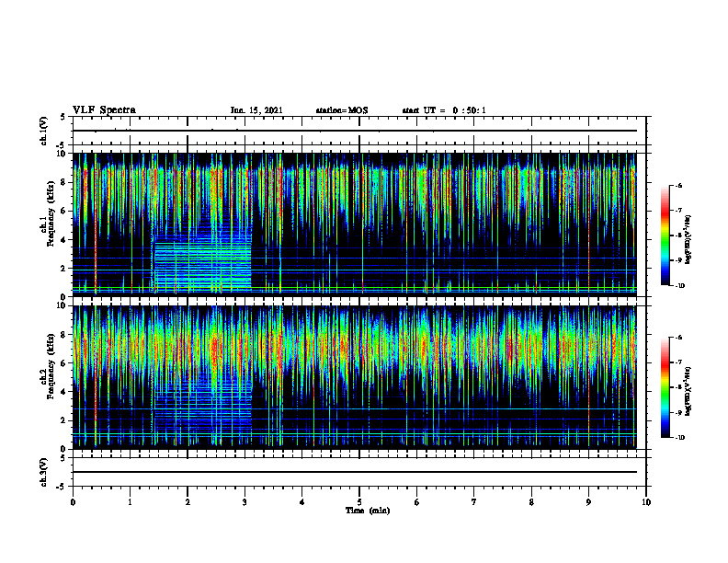Viewport: 728px width, 563px height.
Task: Click the ch.1 voltage waveform trace panel
Action: [359, 131]
